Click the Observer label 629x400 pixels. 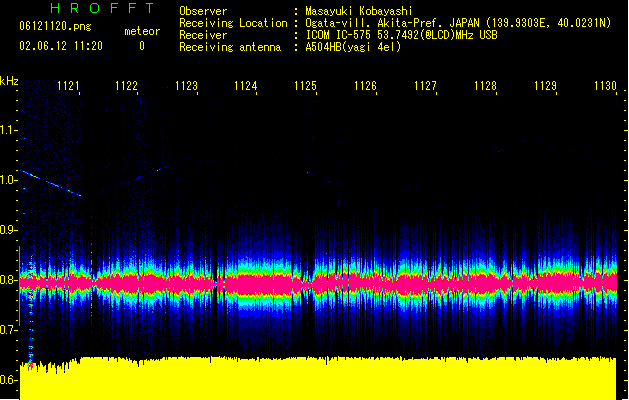(x=203, y=11)
